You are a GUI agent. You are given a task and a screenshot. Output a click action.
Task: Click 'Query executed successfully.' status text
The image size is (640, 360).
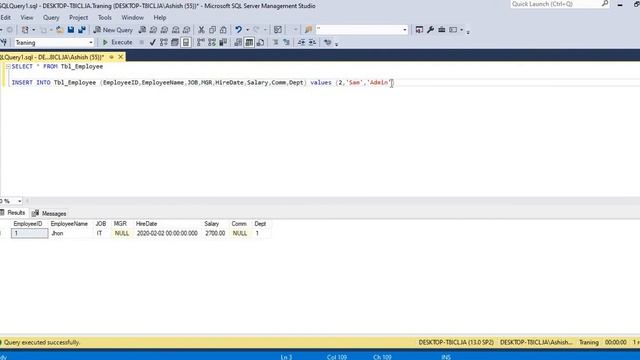click(42, 342)
